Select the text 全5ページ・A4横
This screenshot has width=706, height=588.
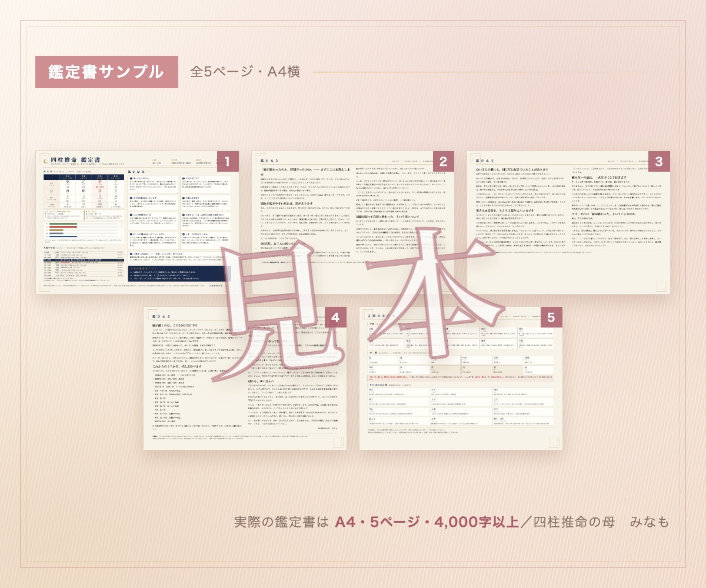pos(245,72)
